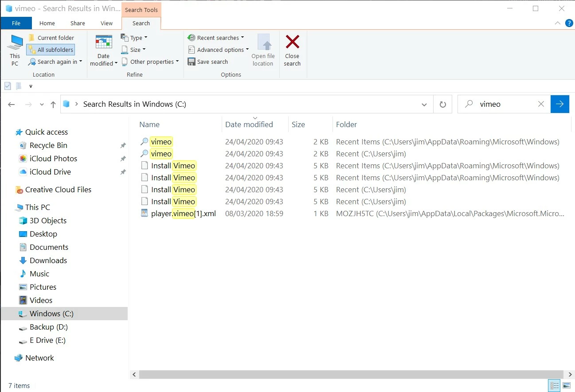
Task: Click the Search Tools contextual tab
Action: click(x=141, y=10)
